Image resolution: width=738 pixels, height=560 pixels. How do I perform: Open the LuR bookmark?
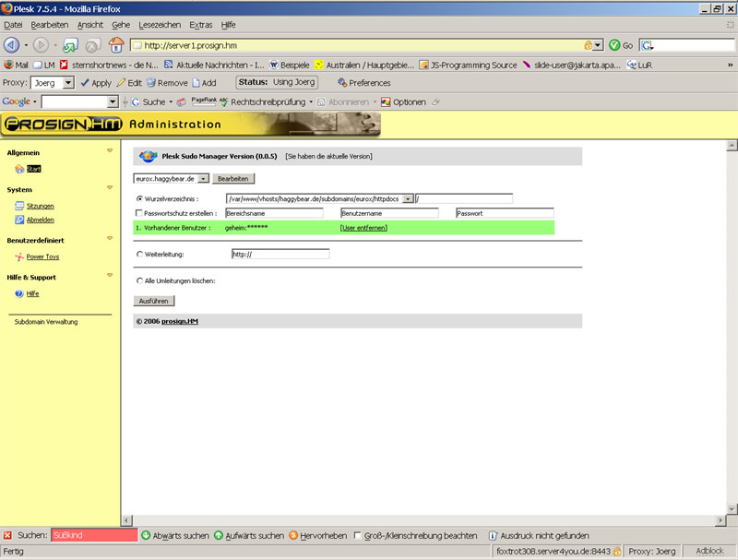[x=639, y=65]
